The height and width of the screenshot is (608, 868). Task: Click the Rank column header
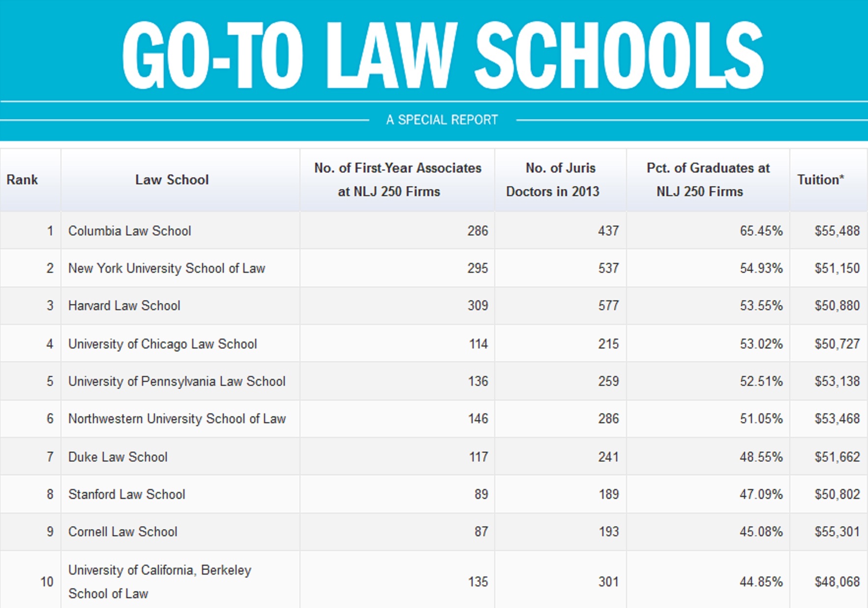click(x=22, y=180)
